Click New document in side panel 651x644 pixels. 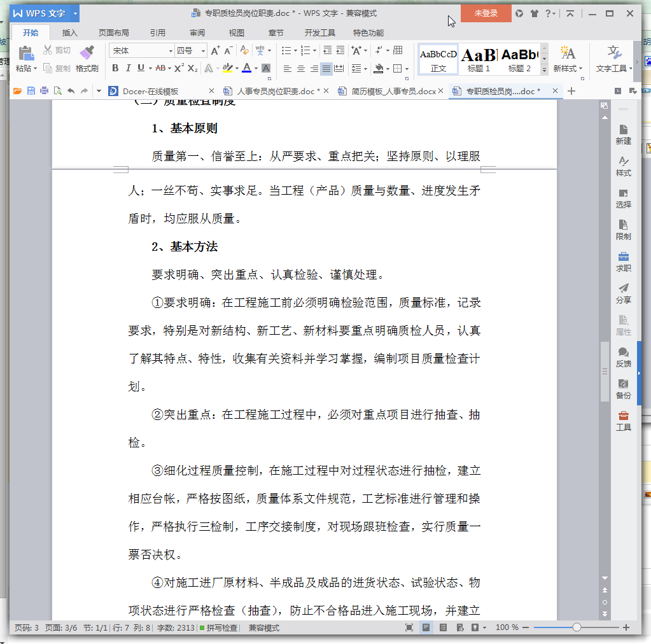pos(623,134)
